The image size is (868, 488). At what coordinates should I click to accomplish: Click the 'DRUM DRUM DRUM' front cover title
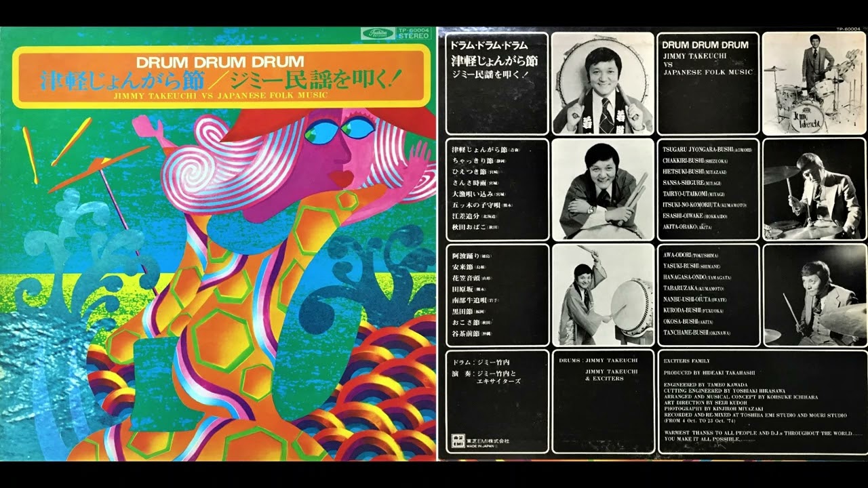coord(220,62)
